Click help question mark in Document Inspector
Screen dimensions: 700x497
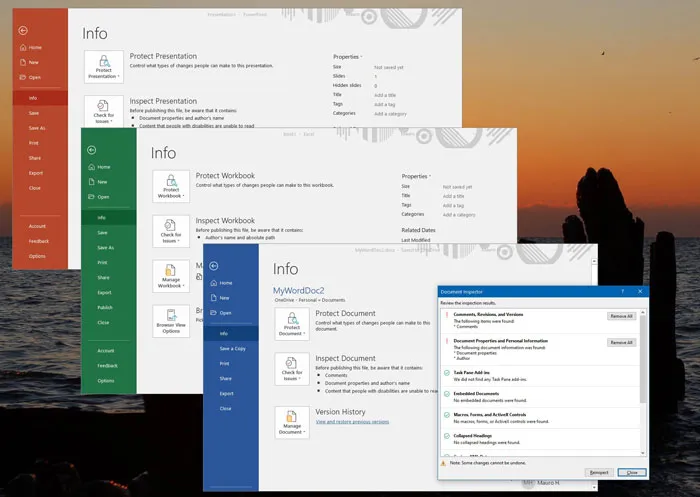623,292
